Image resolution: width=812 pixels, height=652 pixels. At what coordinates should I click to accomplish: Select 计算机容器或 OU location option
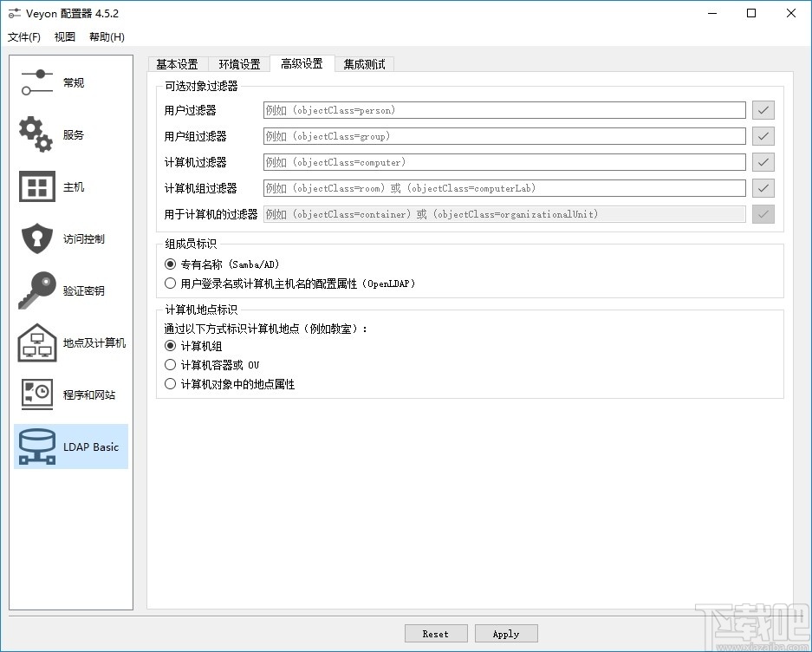coord(170,364)
